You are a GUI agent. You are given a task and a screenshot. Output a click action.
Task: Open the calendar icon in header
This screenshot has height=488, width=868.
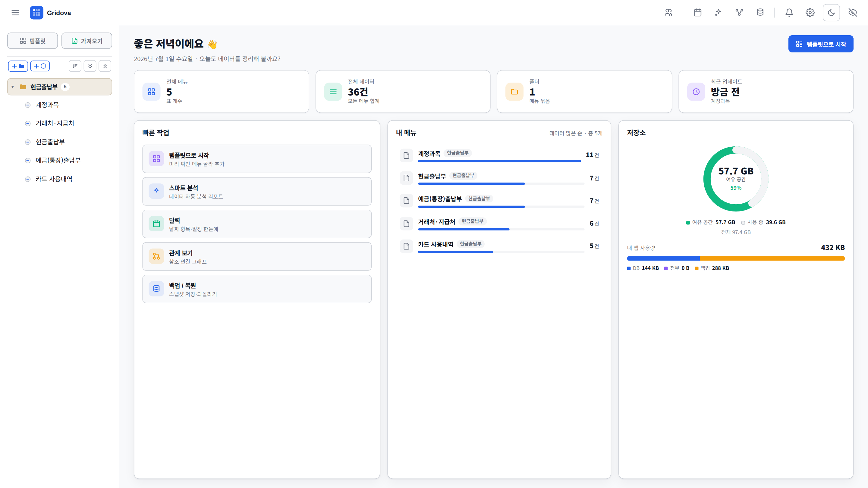[x=697, y=13]
